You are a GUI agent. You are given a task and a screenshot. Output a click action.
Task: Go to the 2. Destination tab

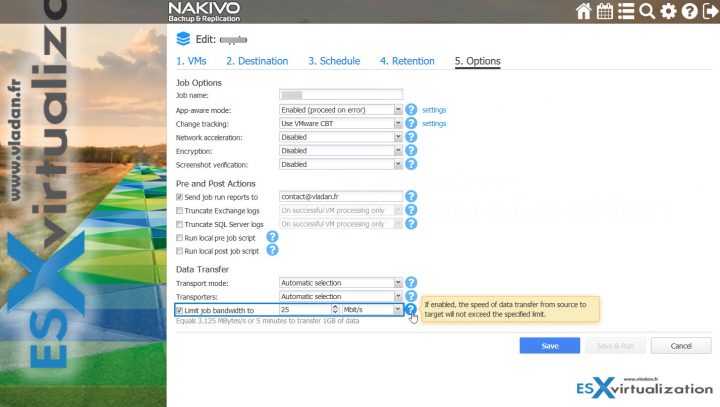(254, 61)
